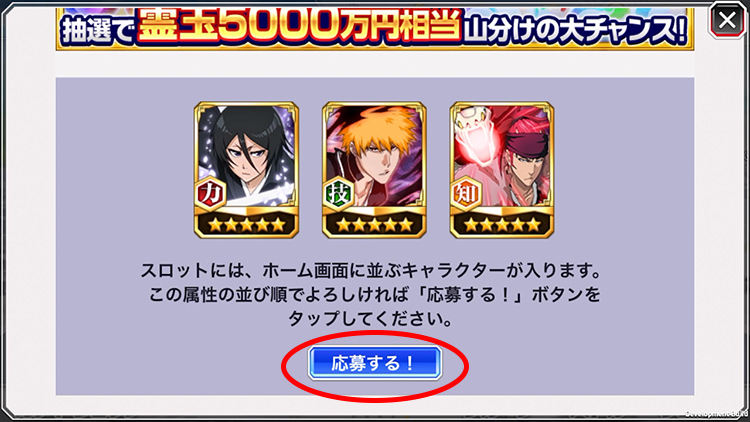Tap the 抽選で text on the banner
This screenshot has height=422, width=750.
pos(97,31)
